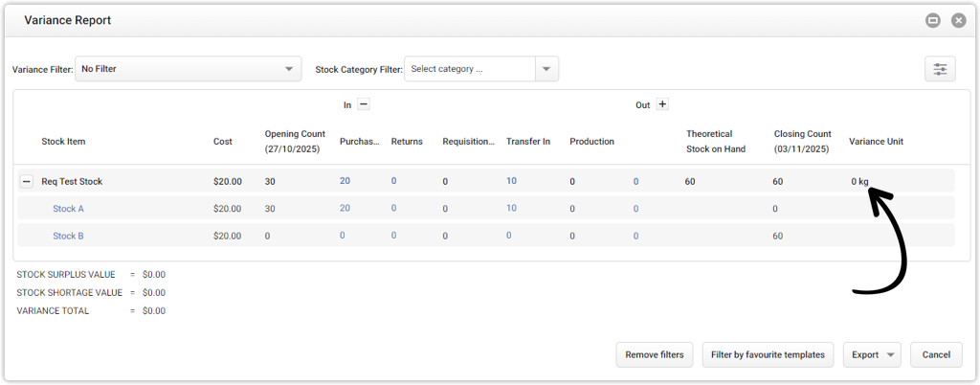Click Filter by favourite templates button
This screenshot has width=980, height=385.
[x=768, y=354]
